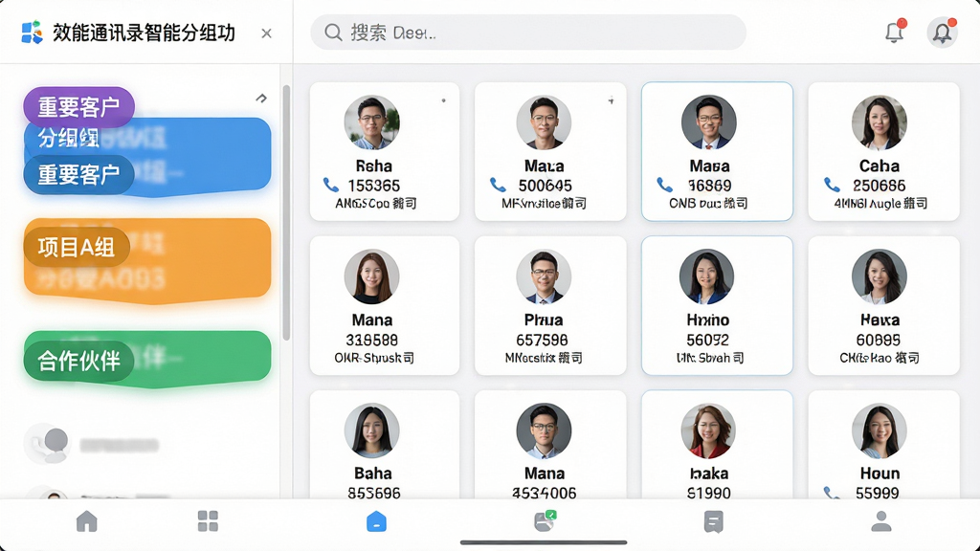Open the profile person icon in bottom bar
980x551 pixels.
881,521
